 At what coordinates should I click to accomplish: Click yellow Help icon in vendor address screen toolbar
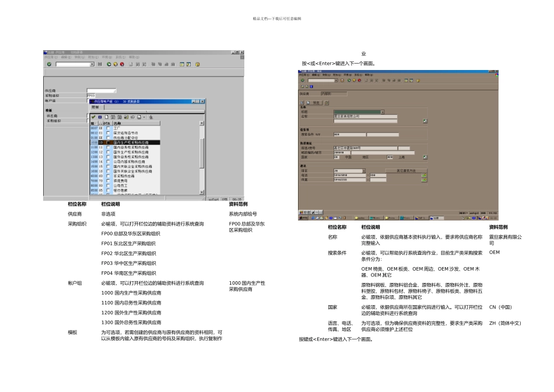point(418,80)
